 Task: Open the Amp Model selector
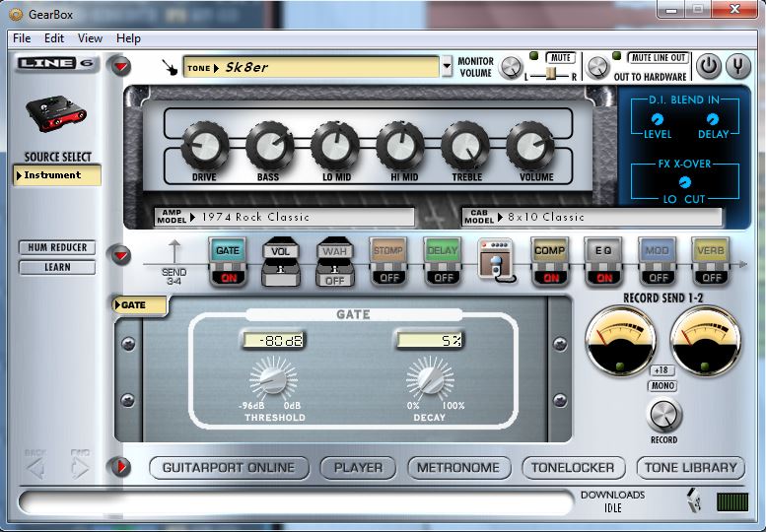[x=284, y=217]
